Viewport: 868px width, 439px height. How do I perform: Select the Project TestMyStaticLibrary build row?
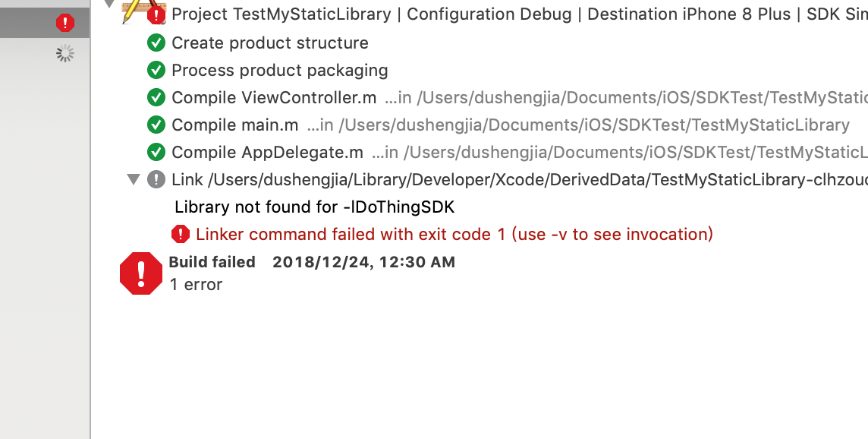click(x=519, y=14)
